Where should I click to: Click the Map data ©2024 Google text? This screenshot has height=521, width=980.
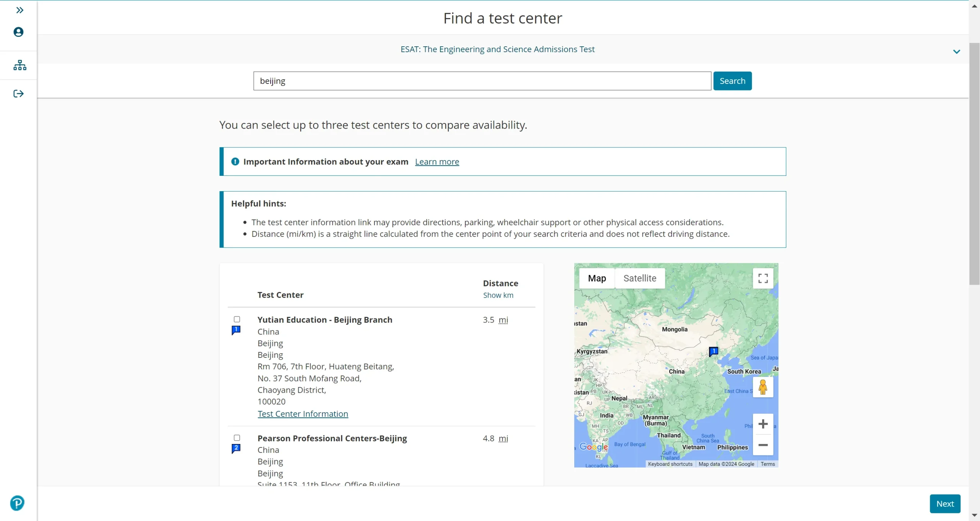(x=726, y=464)
